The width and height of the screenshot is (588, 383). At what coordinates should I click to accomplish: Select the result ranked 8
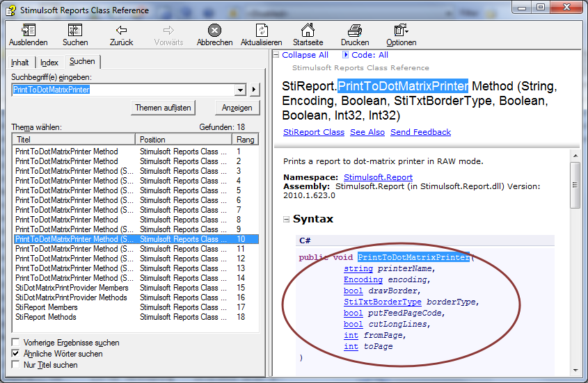(x=136, y=220)
